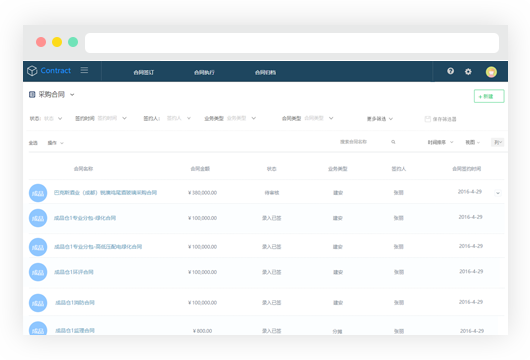The height and width of the screenshot is (360, 530).
Task: Open the help question mark icon
Action: click(450, 71)
